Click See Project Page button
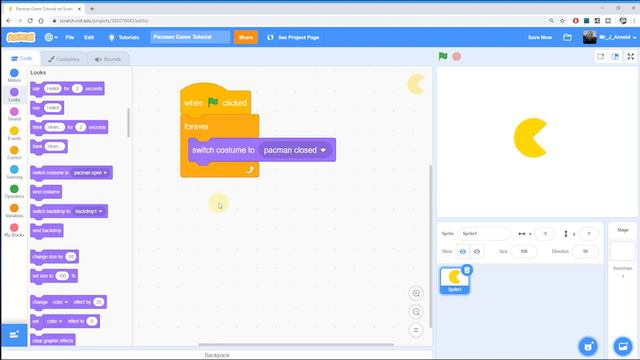640x360 pixels. 293,37
